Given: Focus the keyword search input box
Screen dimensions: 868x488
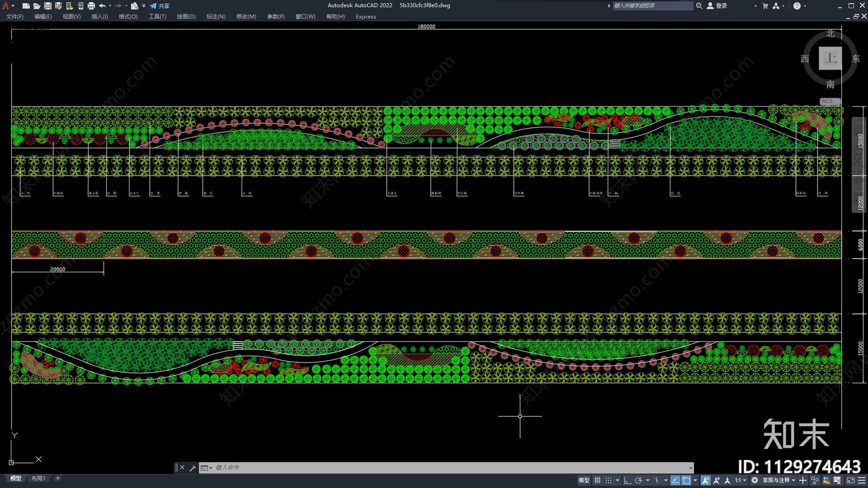Looking at the screenshot, I should point(653,6).
